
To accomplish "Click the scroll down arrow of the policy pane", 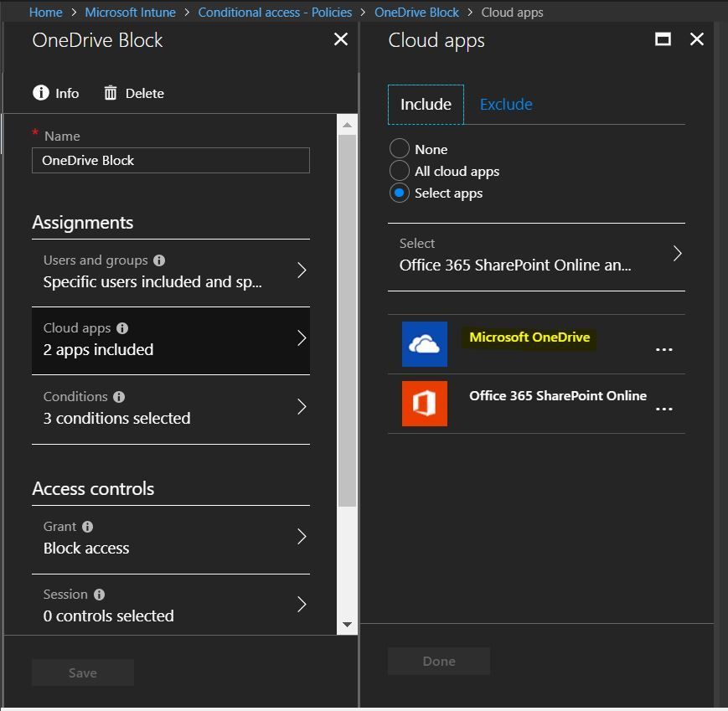I will pyautogui.click(x=347, y=624).
